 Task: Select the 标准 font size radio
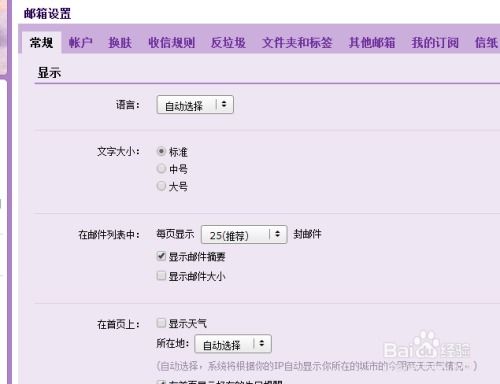[161, 152]
